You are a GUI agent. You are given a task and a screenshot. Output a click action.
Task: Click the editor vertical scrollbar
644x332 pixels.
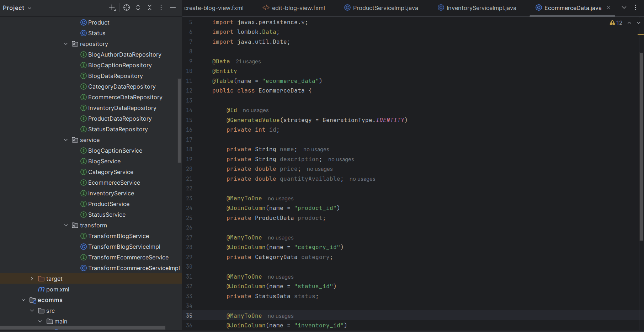tap(641, 142)
